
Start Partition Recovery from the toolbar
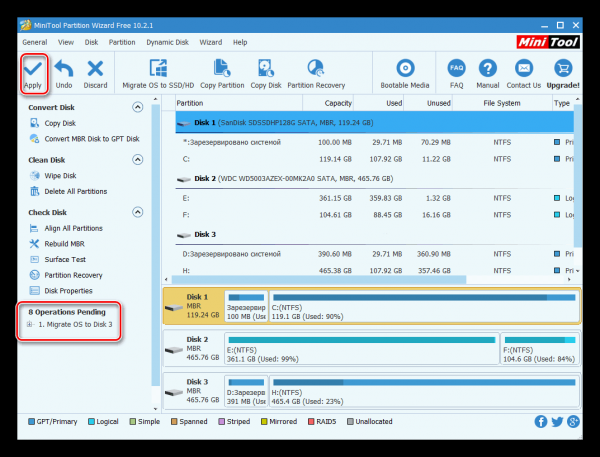coord(316,74)
